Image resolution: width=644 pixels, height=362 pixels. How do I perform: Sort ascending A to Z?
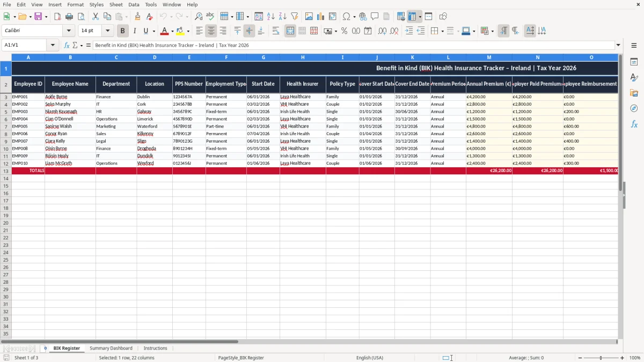coord(270,17)
